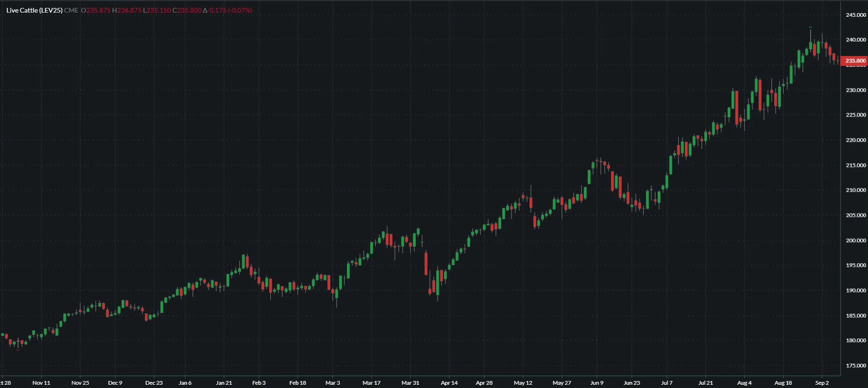Click the CME exchange label

[x=71, y=10]
